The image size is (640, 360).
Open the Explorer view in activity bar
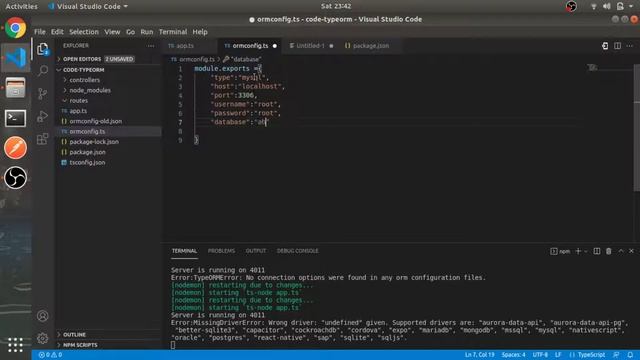(x=43, y=49)
